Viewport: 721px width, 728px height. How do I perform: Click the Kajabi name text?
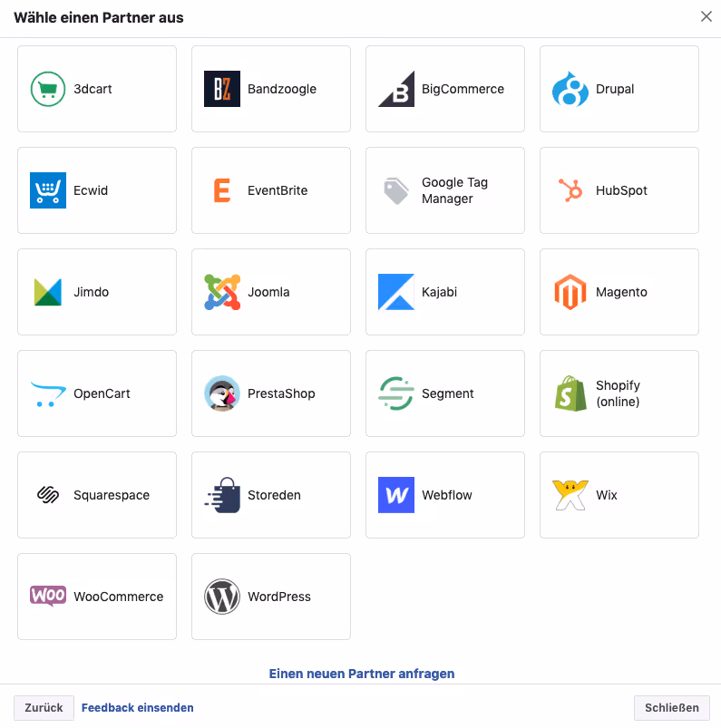(x=440, y=292)
